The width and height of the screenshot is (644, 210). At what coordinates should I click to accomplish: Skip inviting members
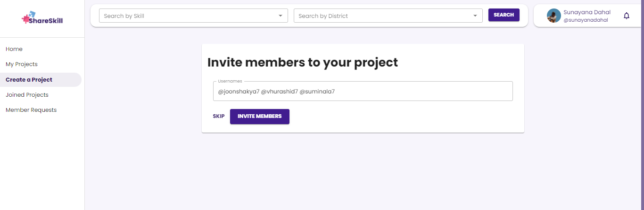point(219,117)
